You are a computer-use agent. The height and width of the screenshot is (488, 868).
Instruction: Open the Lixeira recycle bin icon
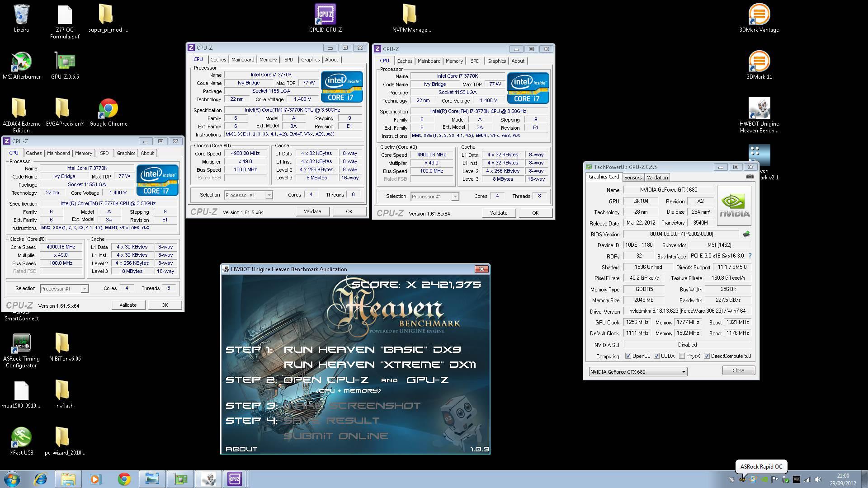click(21, 18)
